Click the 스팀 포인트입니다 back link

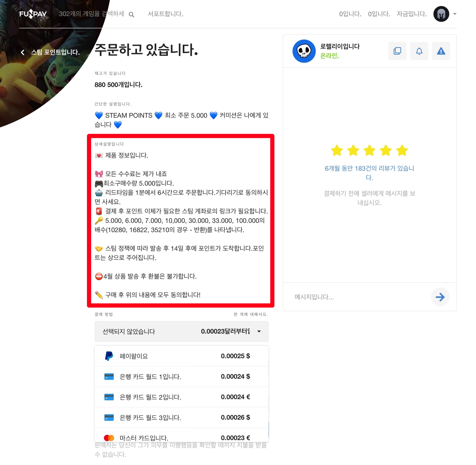coord(55,52)
